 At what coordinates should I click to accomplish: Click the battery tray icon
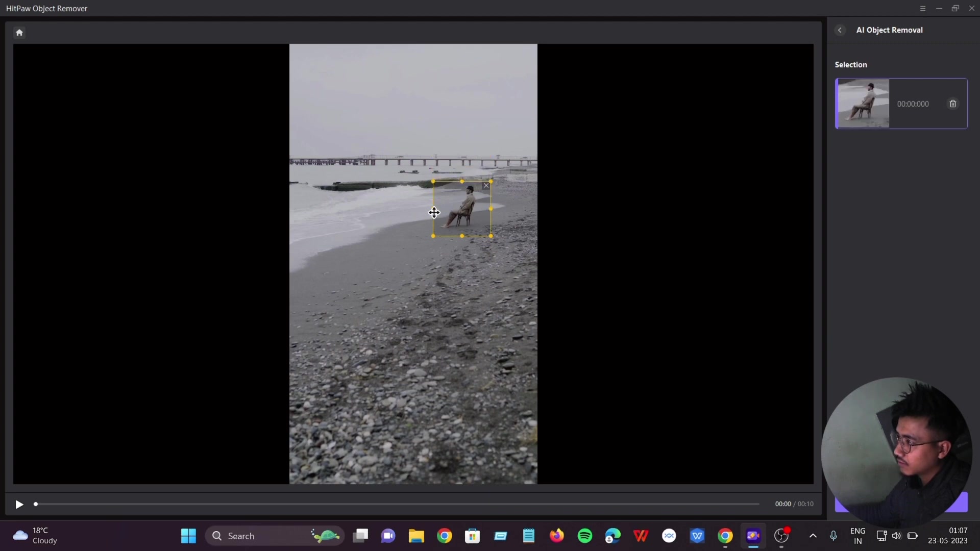pyautogui.click(x=913, y=536)
